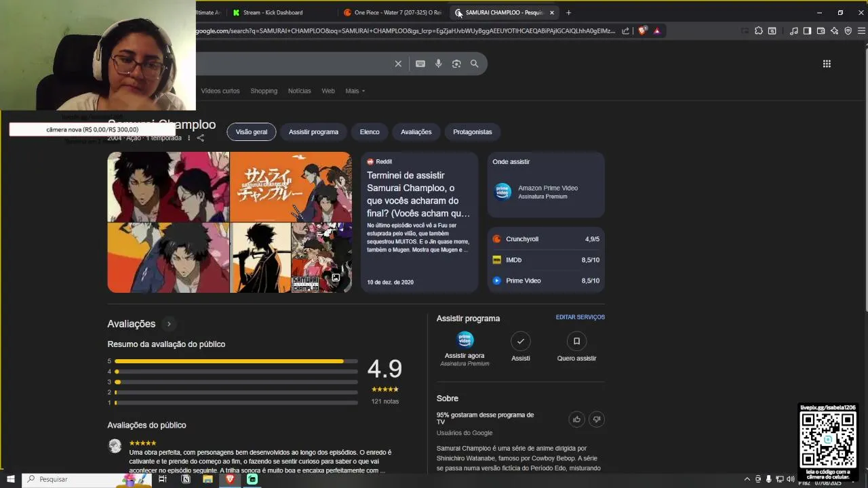Open more options dots beside 1 temporada
This screenshot has height=488, width=868.
pos(189,138)
